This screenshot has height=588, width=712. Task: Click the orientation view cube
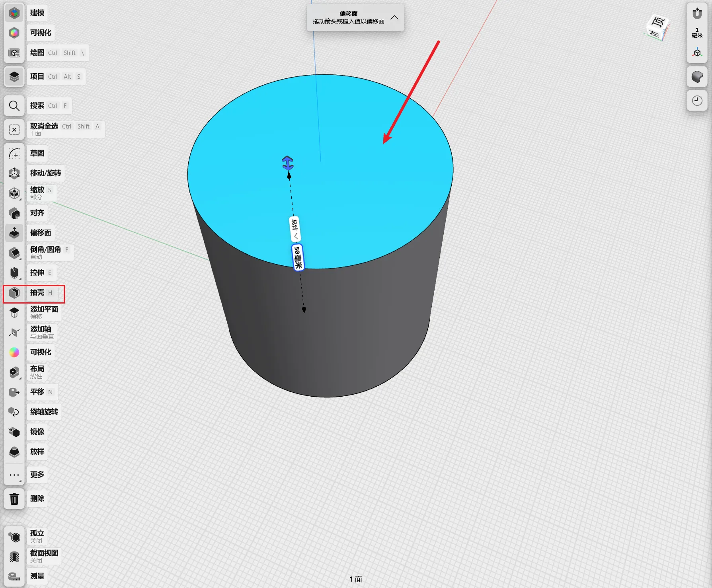[x=657, y=27]
